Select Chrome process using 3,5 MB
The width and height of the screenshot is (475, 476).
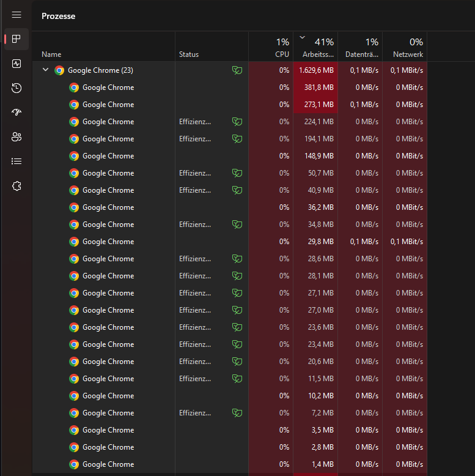pyautogui.click(x=230, y=430)
